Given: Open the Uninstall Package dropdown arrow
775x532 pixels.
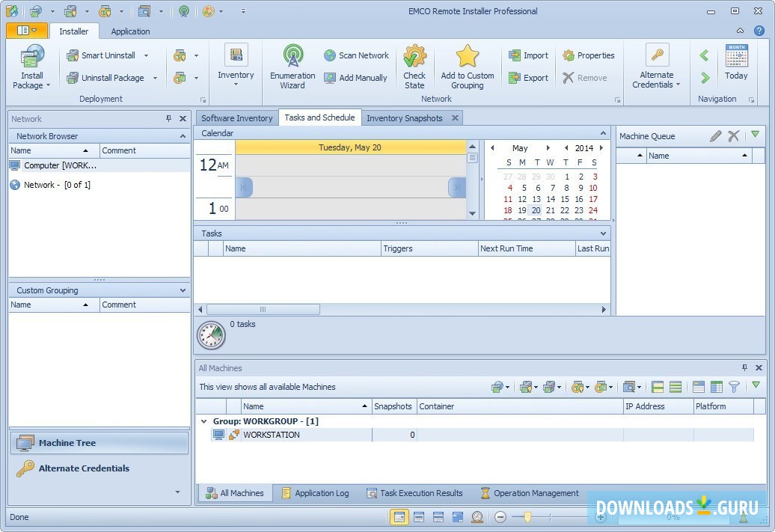Looking at the screenshot, I should click(155, 78).
